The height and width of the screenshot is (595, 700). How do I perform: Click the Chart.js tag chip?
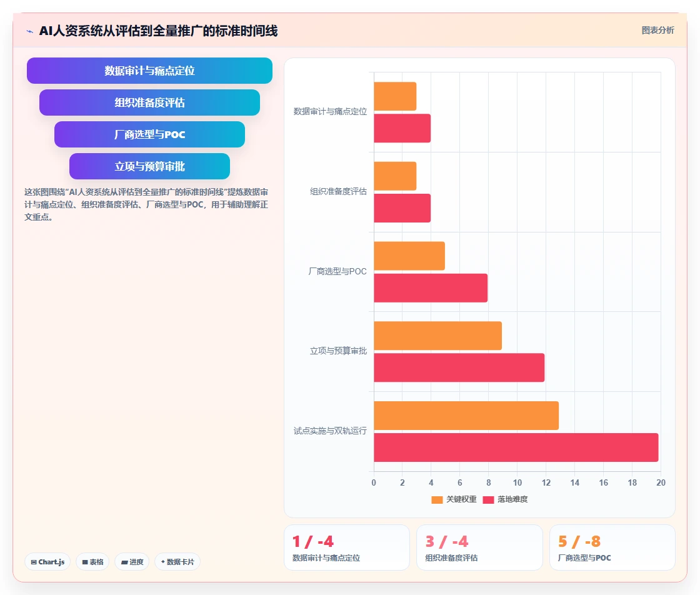47,562
